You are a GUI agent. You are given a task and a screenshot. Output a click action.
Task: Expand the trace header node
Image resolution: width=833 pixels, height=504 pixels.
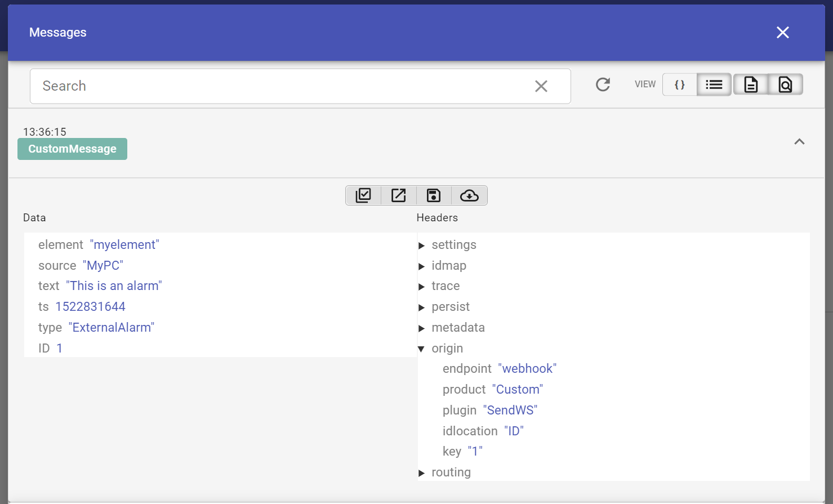click(421, 287)
